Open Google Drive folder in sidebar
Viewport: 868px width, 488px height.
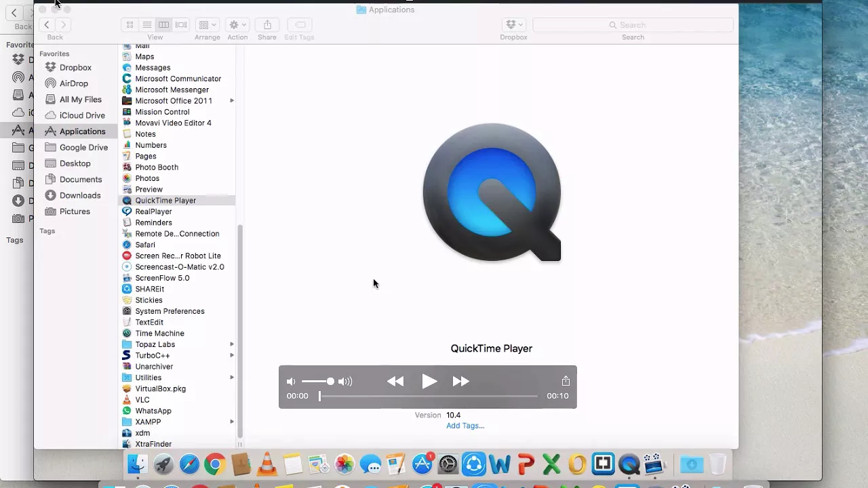(x=83, y=147)
